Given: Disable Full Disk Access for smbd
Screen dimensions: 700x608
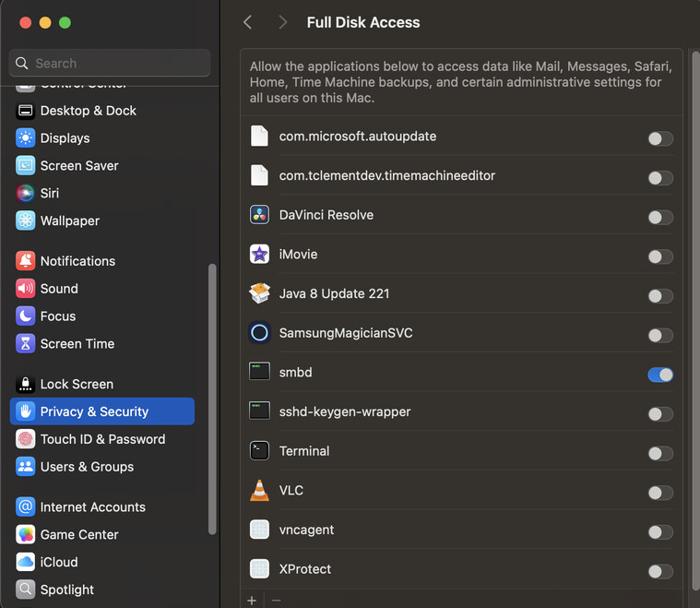Looking at the screenshot, I should tap(660, 375).
